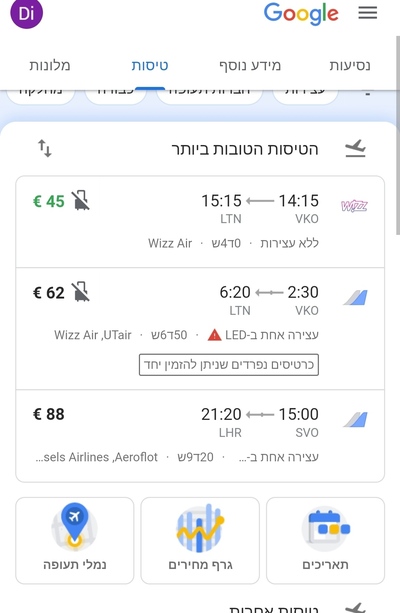The height and width of the screenshot is (613, 400).
Task: Open the hamburger menu next to the Google logo
Action: (x=368, y=13)
